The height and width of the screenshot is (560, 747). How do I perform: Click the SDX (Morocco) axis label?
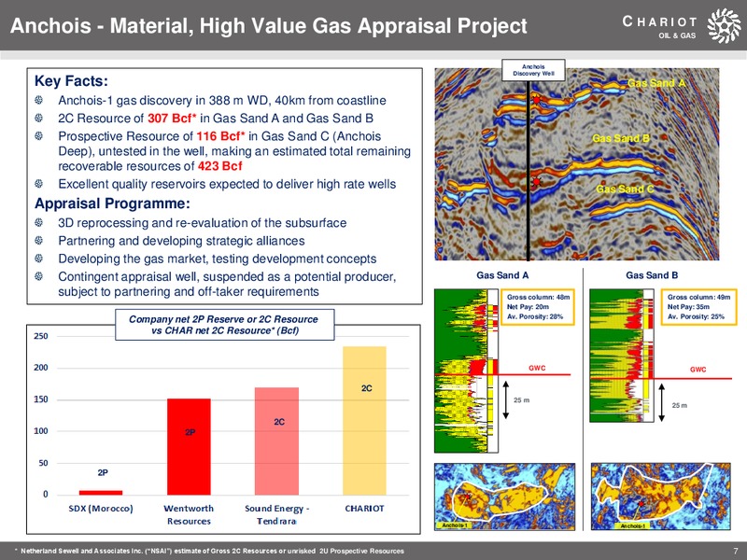point(101,509)
